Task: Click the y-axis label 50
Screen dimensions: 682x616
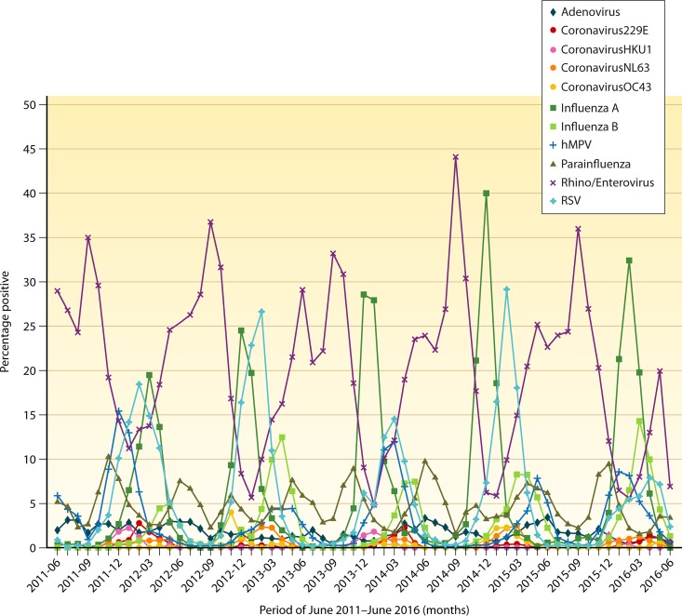Action: click(x=32, y=105)
